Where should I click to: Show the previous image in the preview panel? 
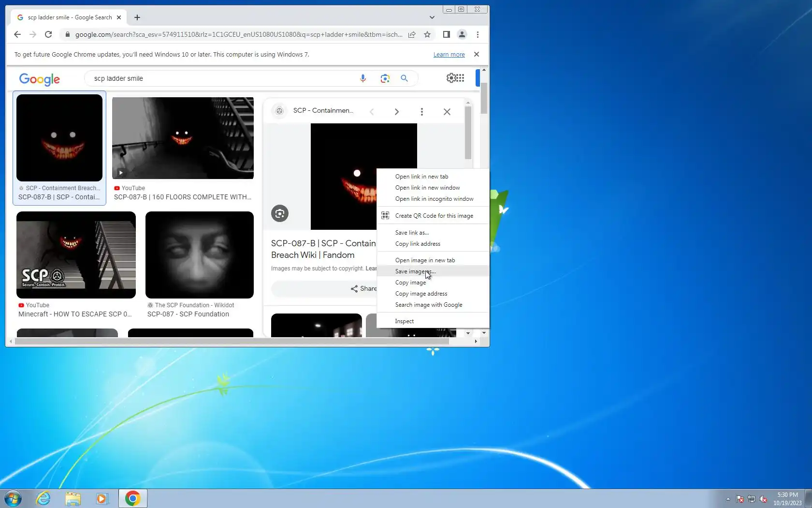pyautogui.click(x=372, y=112)
